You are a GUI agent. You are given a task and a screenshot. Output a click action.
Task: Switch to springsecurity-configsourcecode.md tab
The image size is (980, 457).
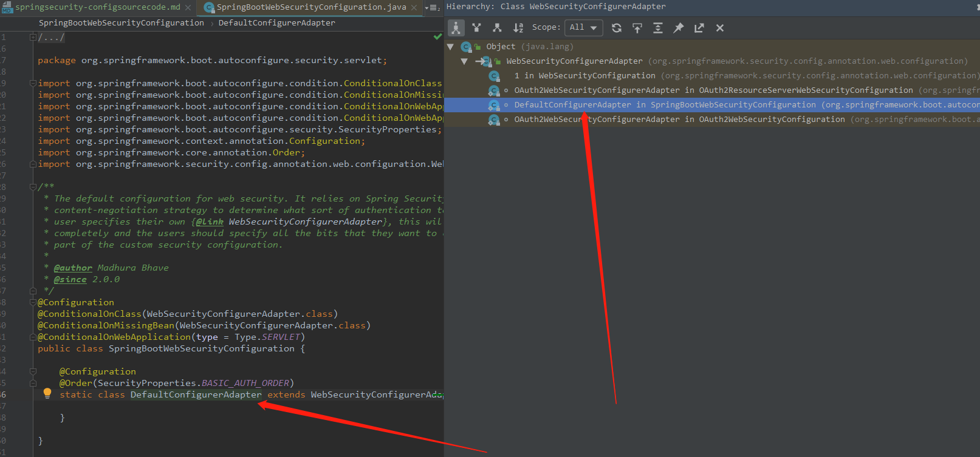click(x=97, y=7)
